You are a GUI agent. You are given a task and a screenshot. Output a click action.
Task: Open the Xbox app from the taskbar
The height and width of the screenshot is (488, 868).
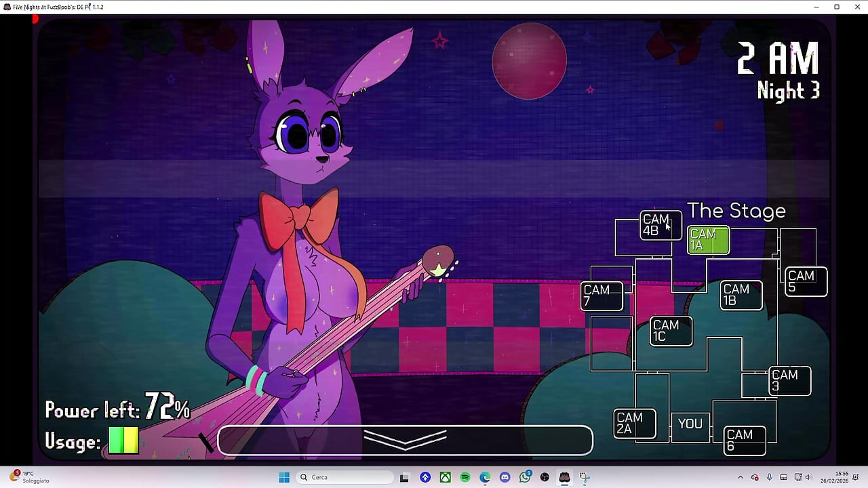445,477
